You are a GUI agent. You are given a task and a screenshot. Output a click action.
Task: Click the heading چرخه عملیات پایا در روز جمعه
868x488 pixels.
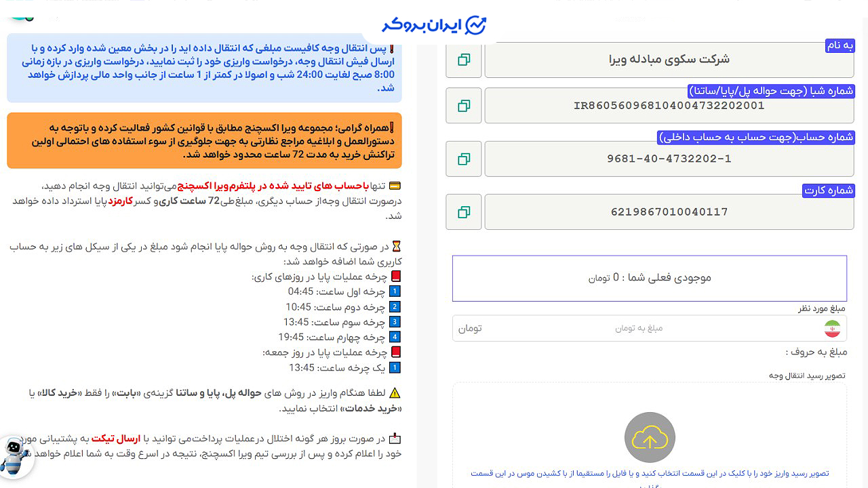(x=325, y=352)
